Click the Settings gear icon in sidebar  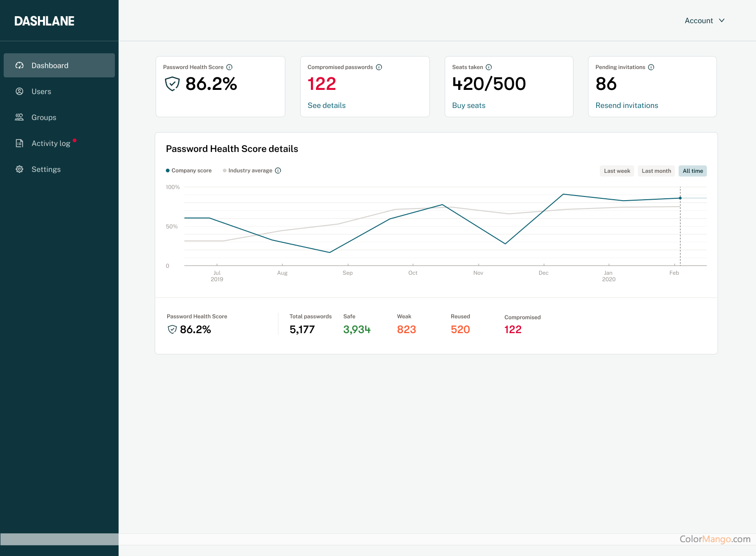19,169
